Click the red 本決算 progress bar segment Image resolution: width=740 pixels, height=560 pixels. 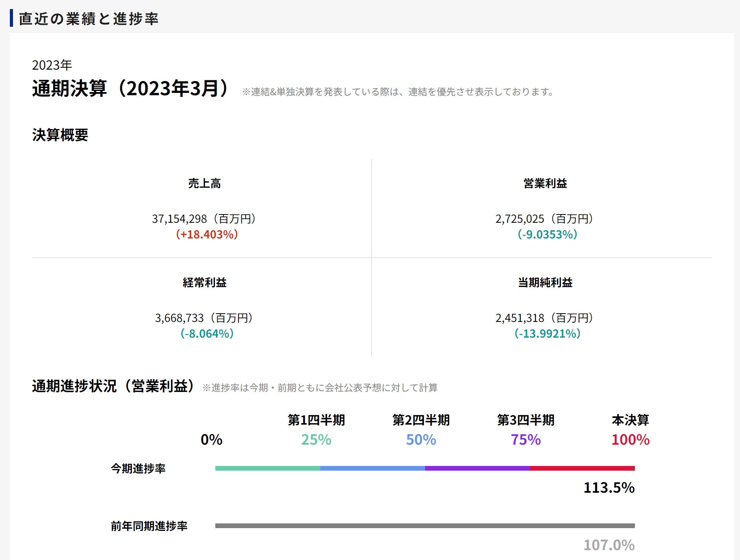(583, 468)
